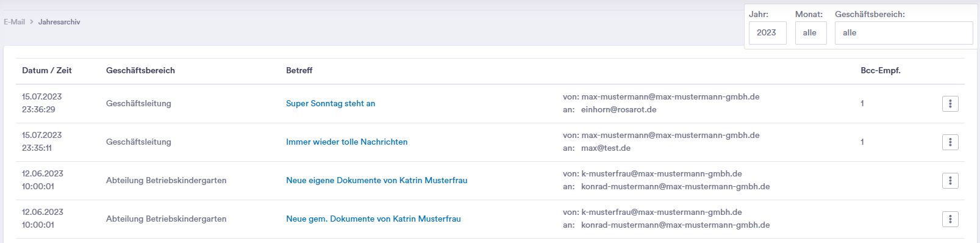Image resolution: width=980 pixels, height=243 pixels.
Task: Sort by the Datum / Zeit column header
Action: 47,71
